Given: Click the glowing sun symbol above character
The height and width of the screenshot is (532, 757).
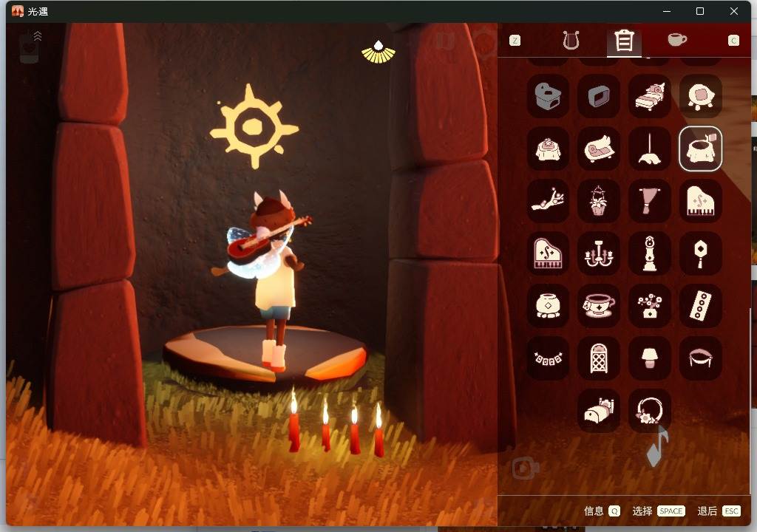Looking at the screenshot, I should point(254,126).
